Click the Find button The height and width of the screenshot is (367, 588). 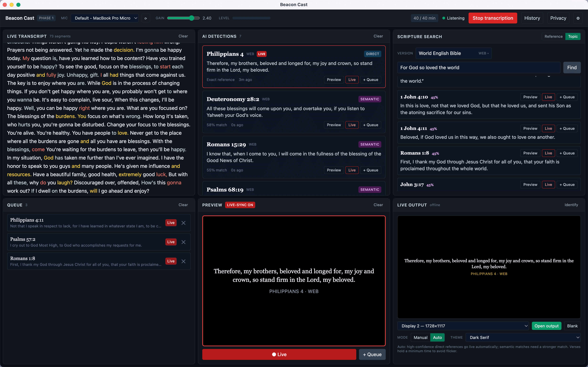tap(572, 68)
